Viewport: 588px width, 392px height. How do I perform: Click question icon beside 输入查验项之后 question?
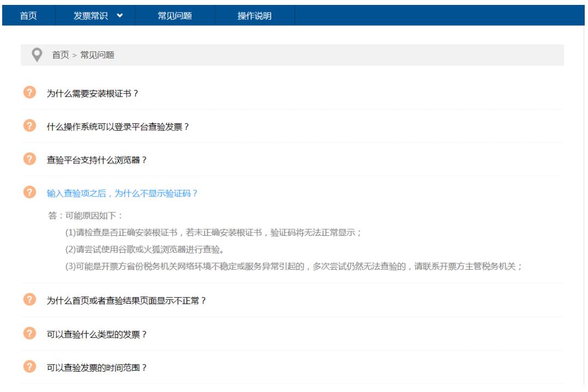29,192
